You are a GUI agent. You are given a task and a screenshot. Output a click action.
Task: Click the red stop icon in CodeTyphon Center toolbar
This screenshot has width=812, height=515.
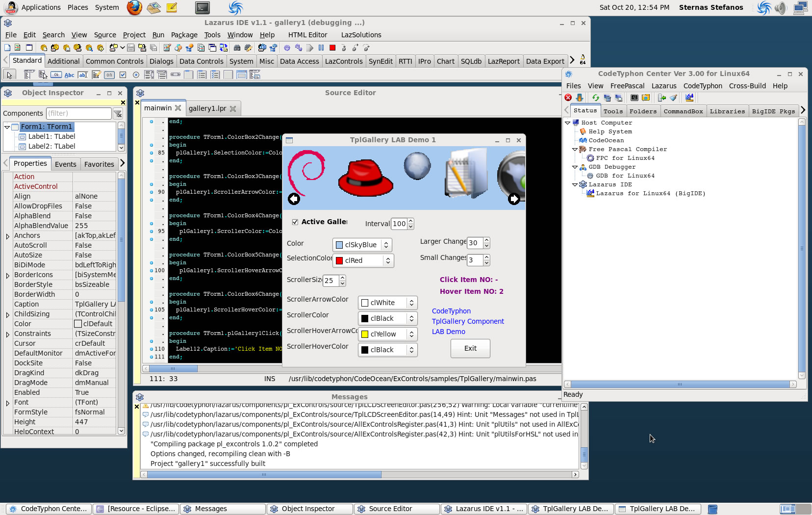pos(568,98)
